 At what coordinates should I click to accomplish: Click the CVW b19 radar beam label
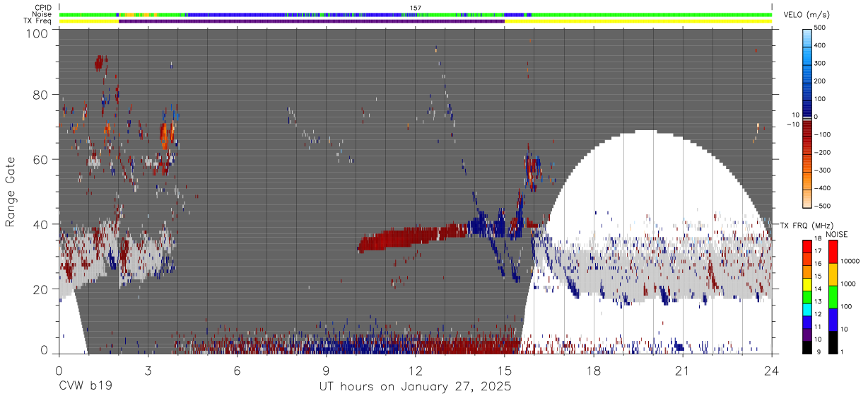(85, 387)
